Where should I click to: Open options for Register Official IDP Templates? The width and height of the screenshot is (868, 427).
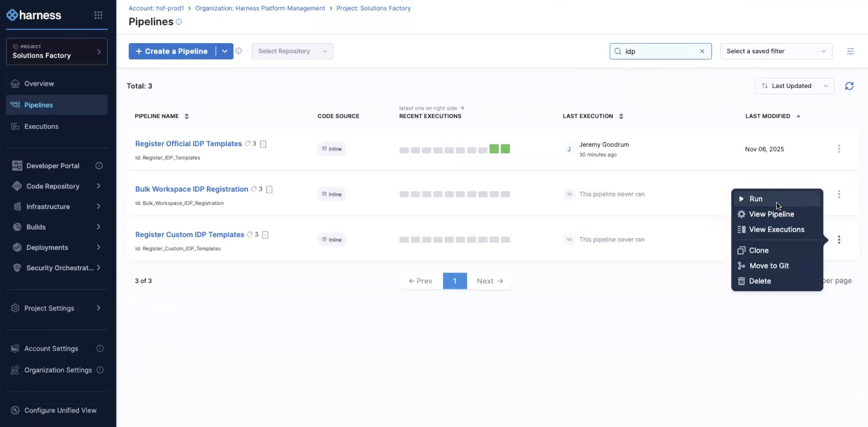839,149
